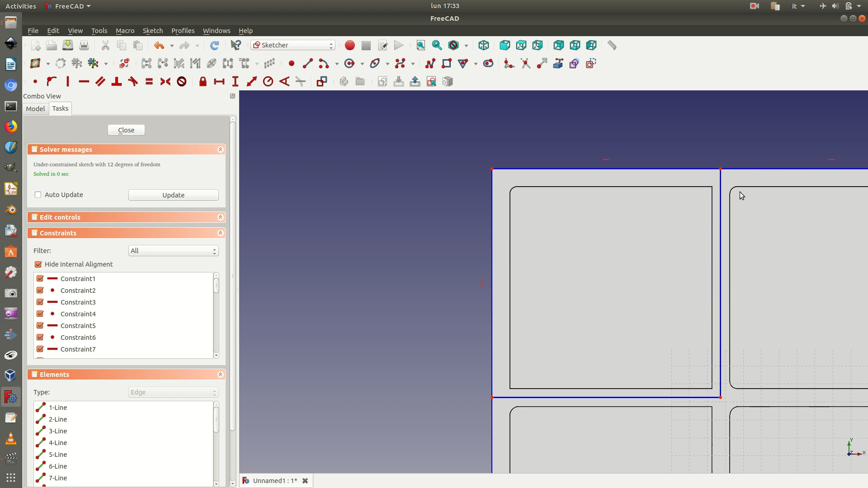Apply the lock constraint

(x=203, y=82)
